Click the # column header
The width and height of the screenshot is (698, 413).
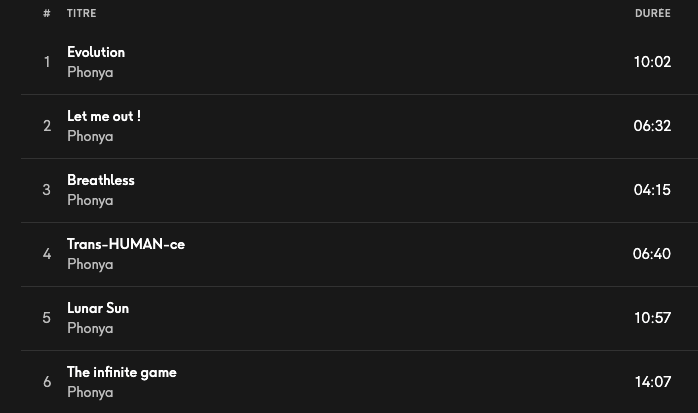point(47,13)
